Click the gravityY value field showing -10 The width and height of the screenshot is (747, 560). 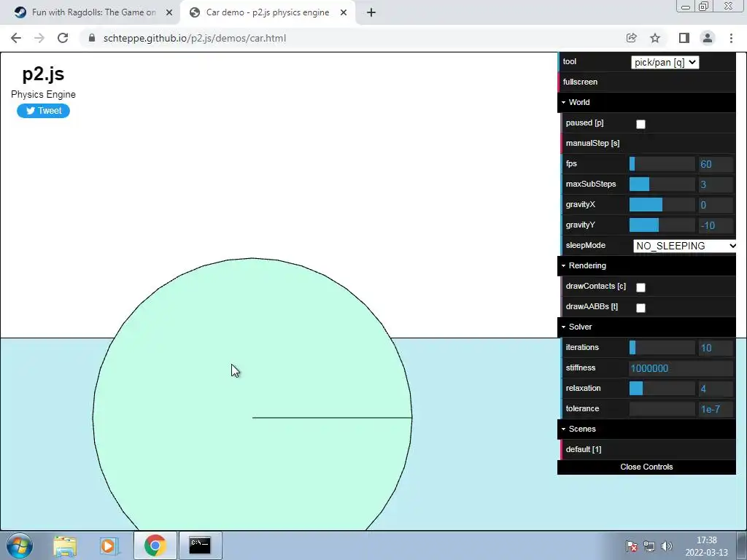pos(716,226)
